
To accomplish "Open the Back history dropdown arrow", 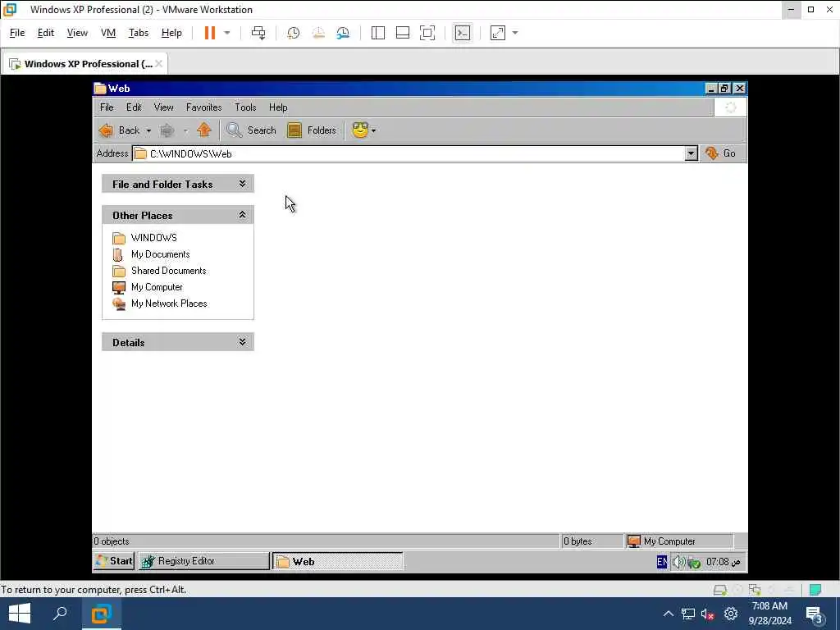I will pos(148,130).
